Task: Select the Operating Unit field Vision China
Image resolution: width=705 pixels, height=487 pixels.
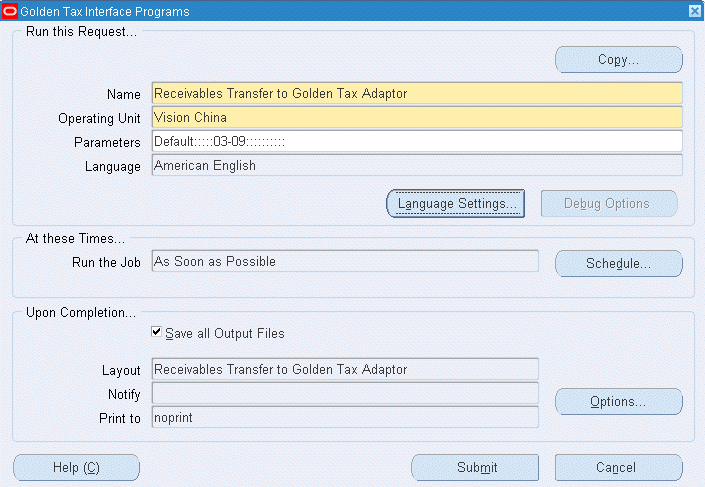Action: [417, 117]
